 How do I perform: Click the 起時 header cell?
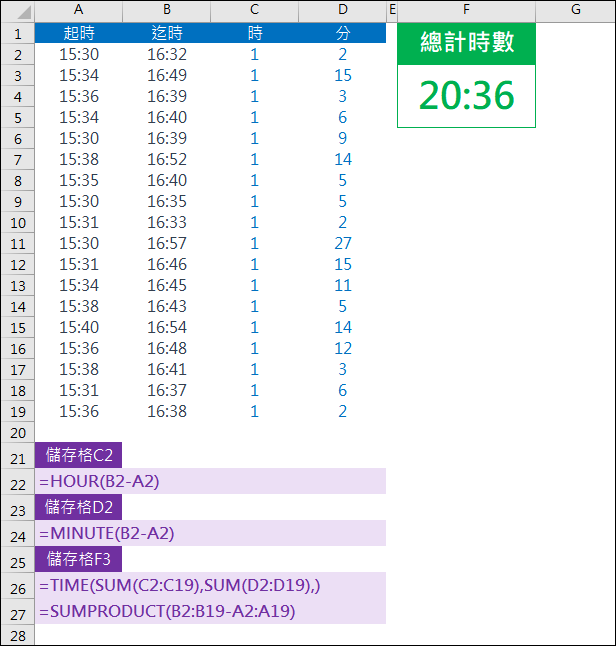pyautogui.click(x=79, y=33)
